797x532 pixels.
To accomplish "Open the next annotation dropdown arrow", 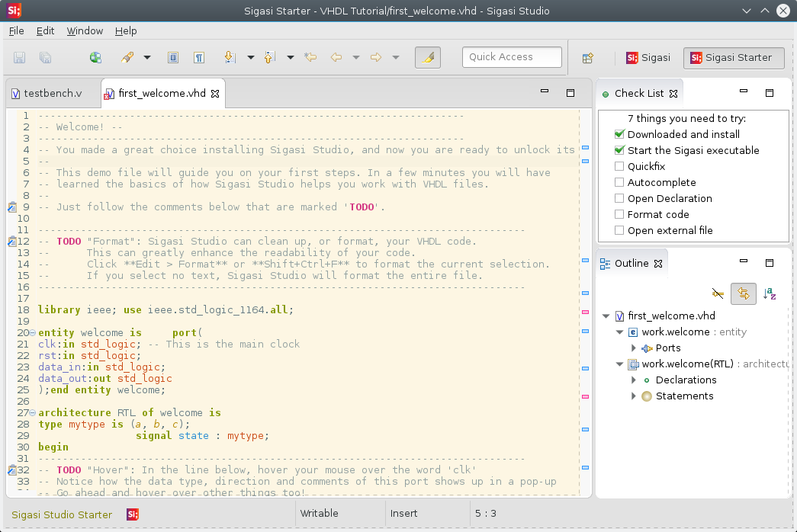I will (251, 57).
